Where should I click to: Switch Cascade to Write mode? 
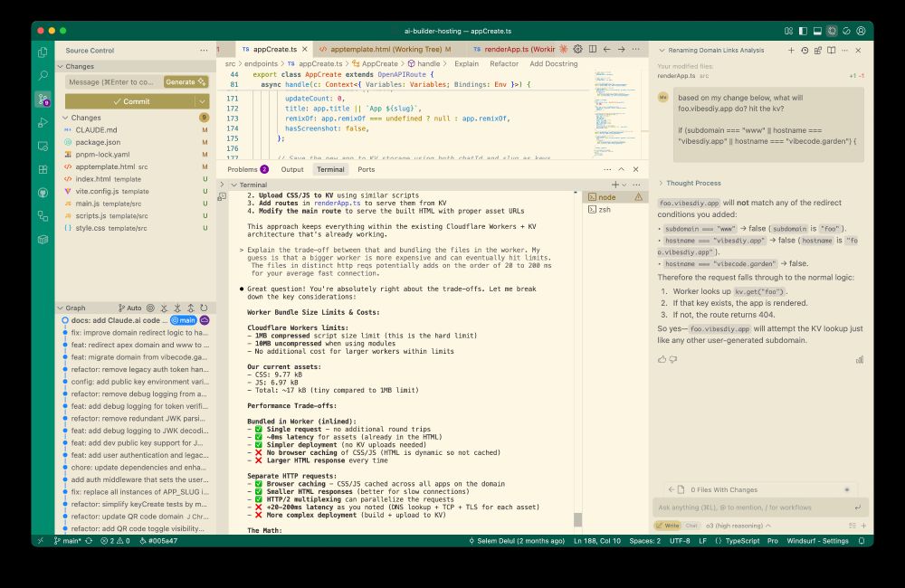669,526
